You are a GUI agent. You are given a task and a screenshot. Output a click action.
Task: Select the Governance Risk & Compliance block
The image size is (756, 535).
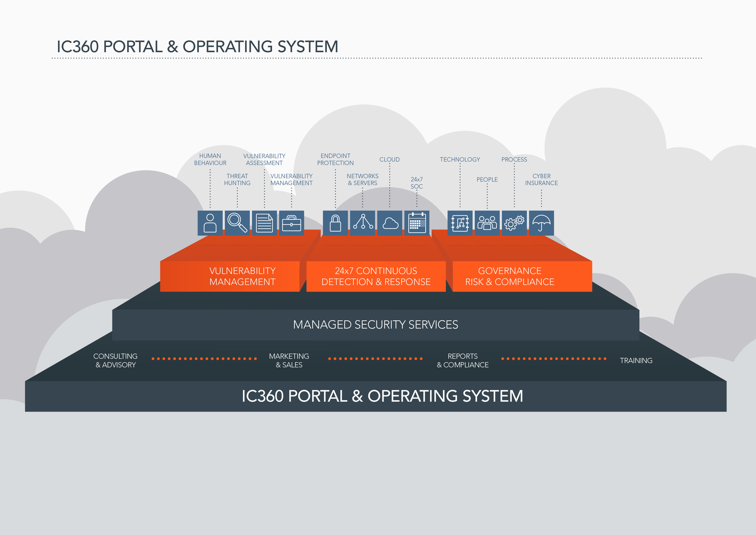coord(522,276)
